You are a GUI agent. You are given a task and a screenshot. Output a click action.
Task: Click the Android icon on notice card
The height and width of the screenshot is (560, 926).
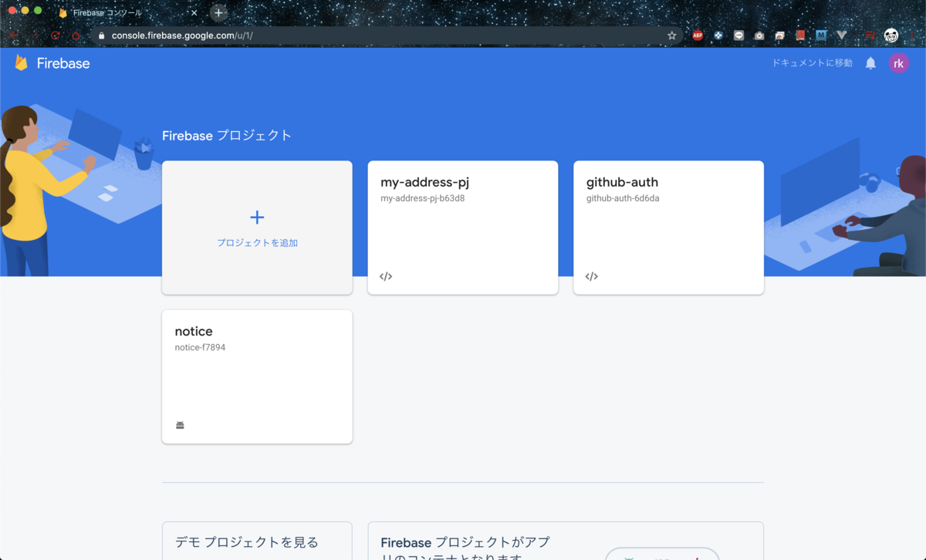(180, 425)
